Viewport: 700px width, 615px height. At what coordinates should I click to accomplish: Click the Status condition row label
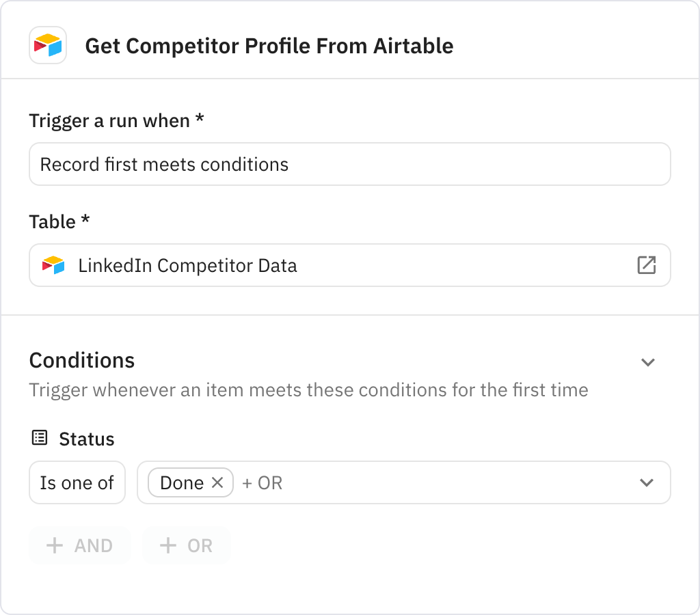87,438
